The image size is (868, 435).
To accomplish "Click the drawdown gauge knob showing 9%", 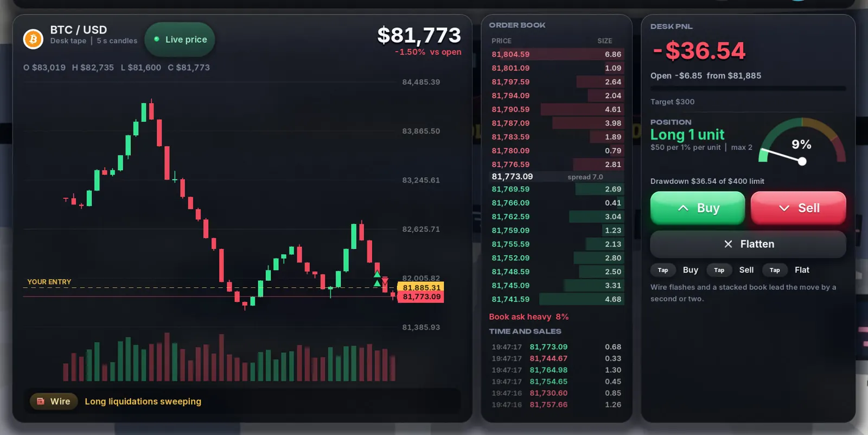I will tap(802, 161).
